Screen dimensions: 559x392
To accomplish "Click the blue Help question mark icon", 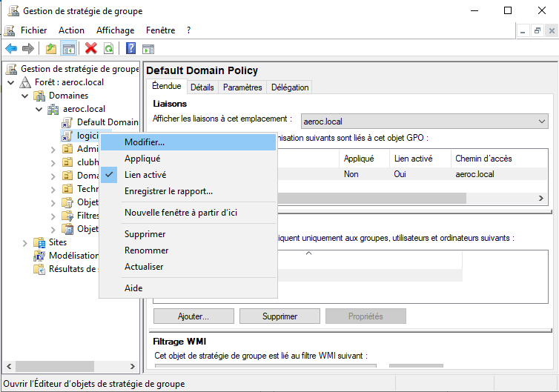I will (x=130, y=49).
